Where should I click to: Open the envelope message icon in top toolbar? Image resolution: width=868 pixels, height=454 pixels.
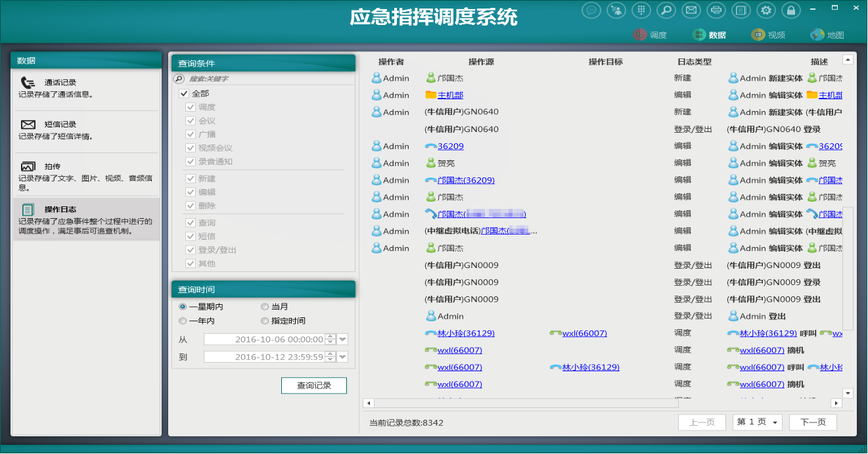pyautogui.click(x=690, y=11)
